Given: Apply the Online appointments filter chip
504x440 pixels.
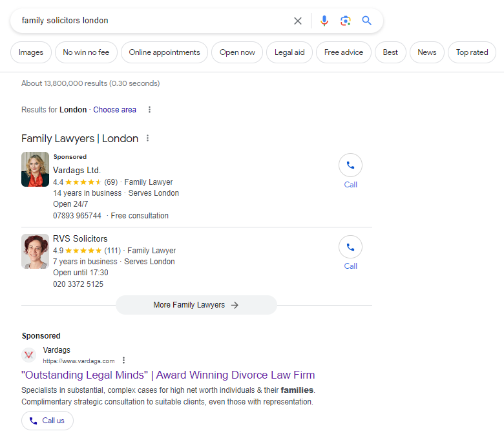Looking at the screenshot, I should tap(164, 52).
